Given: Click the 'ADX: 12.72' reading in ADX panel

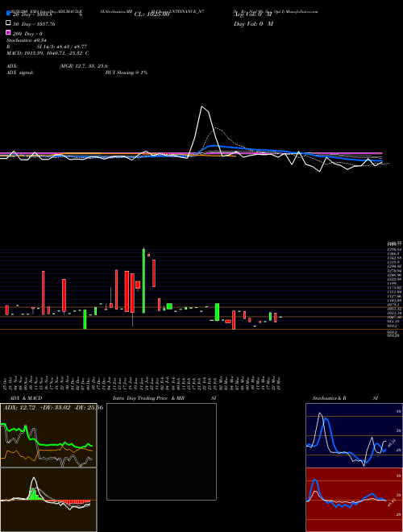Looking at the screenshot, I should point(19,408).
